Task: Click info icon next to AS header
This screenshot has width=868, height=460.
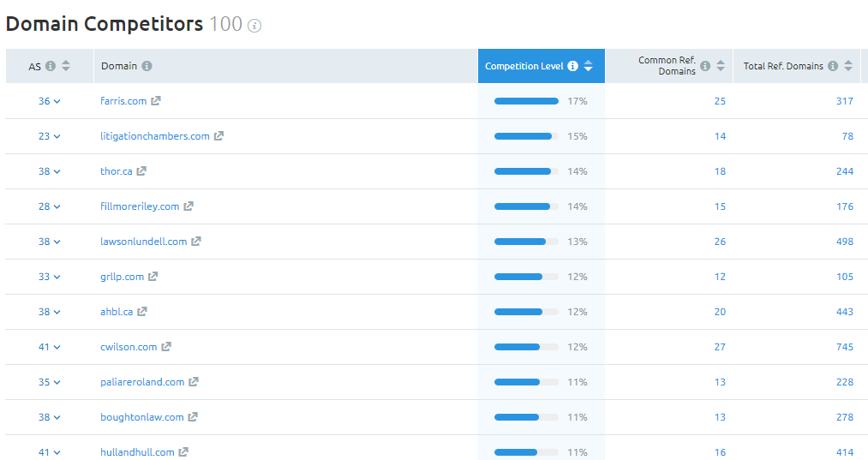Action: 51,66
